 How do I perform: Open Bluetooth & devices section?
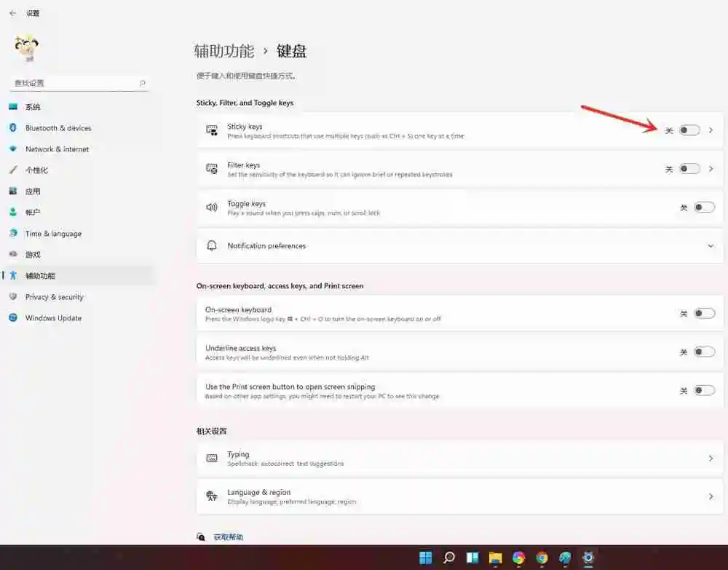coord(77,128)
